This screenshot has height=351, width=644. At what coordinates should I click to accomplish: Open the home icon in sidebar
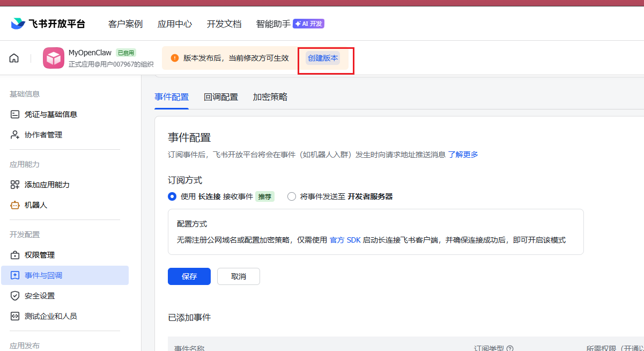click(x=13, y=57)
